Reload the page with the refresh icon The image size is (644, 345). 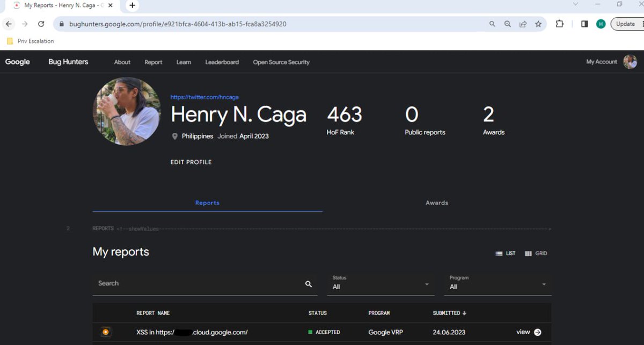(x=41, y=24)
